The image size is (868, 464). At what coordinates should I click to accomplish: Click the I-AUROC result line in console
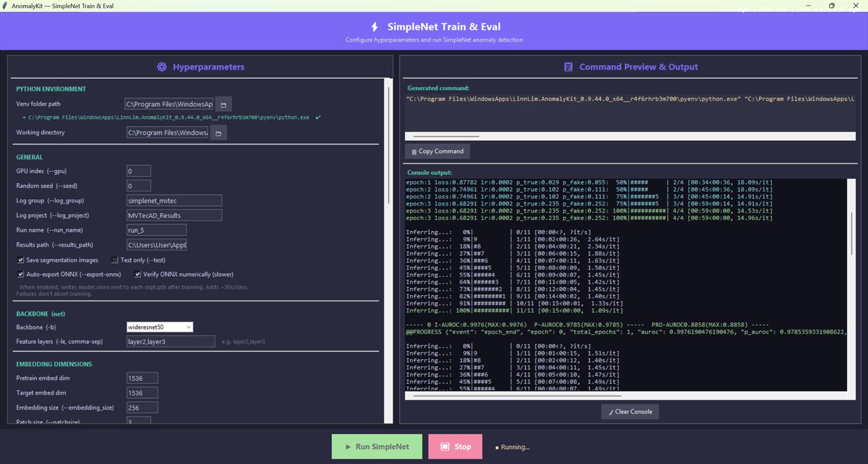(587, 325)
